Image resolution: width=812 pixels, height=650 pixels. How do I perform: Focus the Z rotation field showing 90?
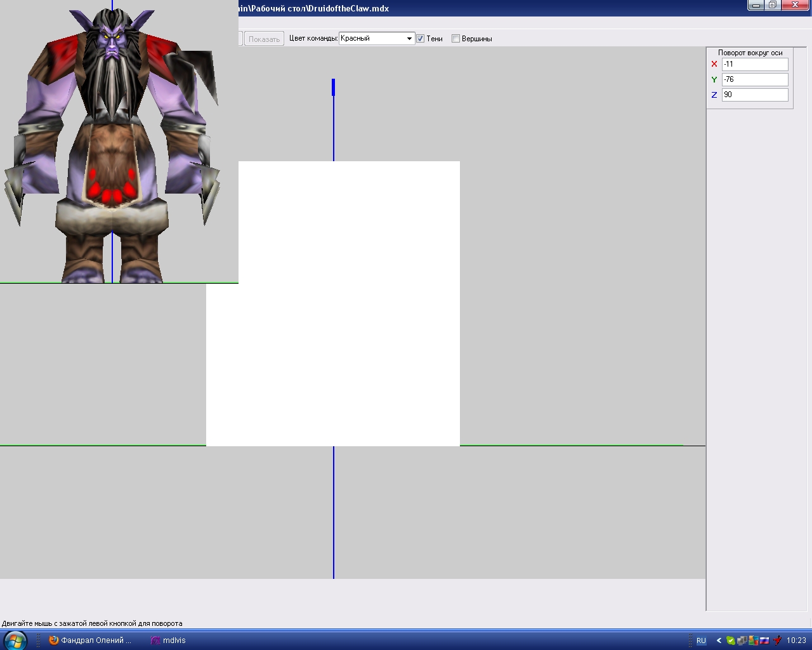[755, 95]
